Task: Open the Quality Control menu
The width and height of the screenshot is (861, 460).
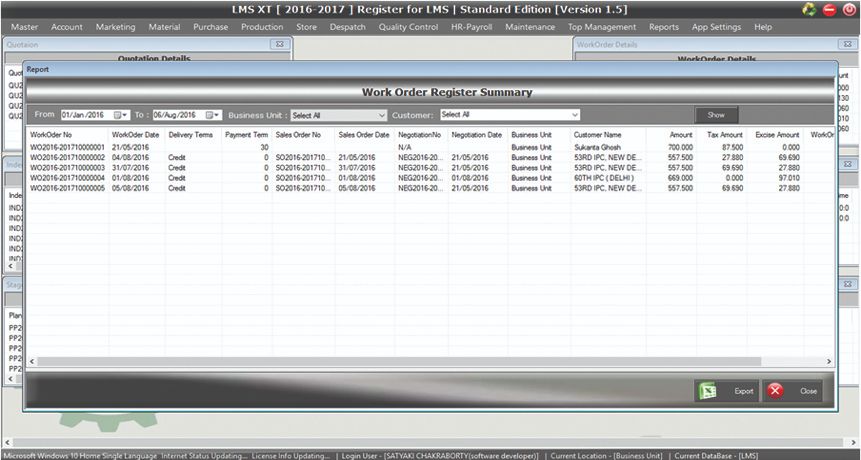Action: (408, 27)
